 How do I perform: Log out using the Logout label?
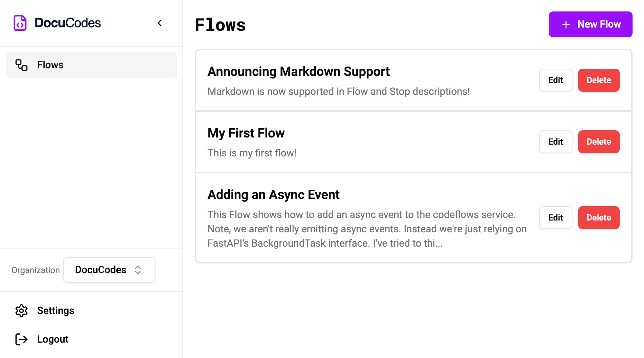pos(53,339)
